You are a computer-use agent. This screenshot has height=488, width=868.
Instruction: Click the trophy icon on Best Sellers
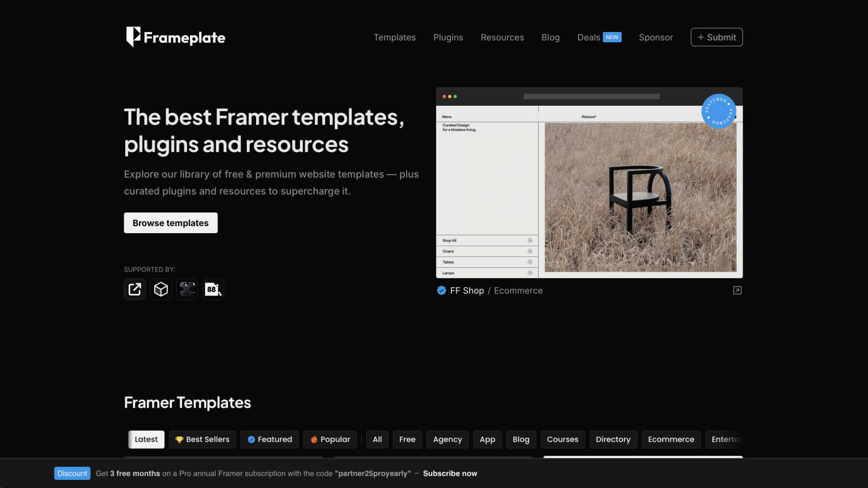tap(179, 440)
